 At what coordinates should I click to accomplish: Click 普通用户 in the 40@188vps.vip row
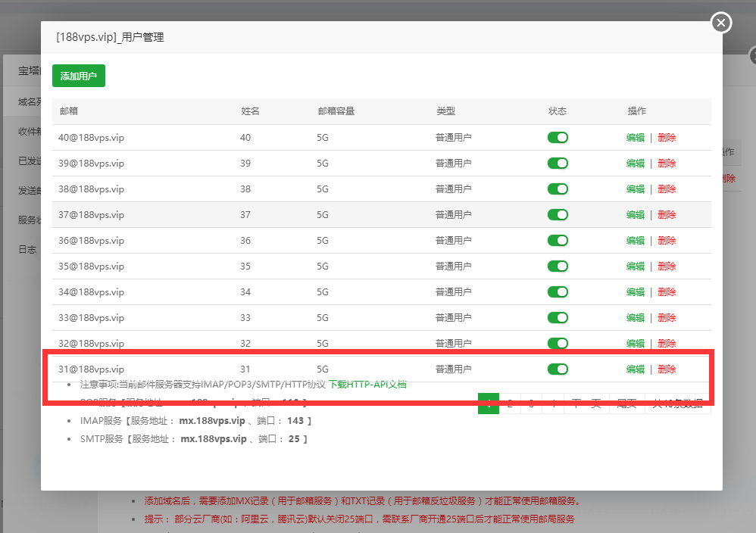tap(453, 137)
